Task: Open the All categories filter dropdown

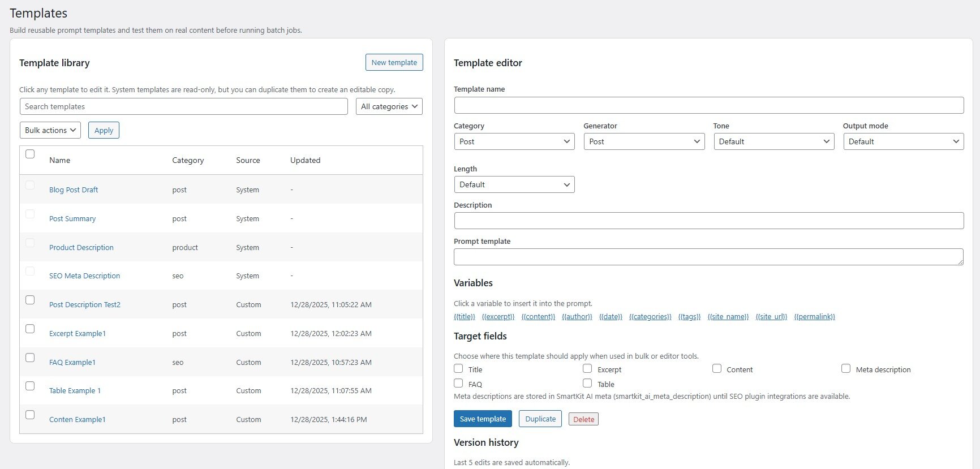Action: click(x=389, y=106)
